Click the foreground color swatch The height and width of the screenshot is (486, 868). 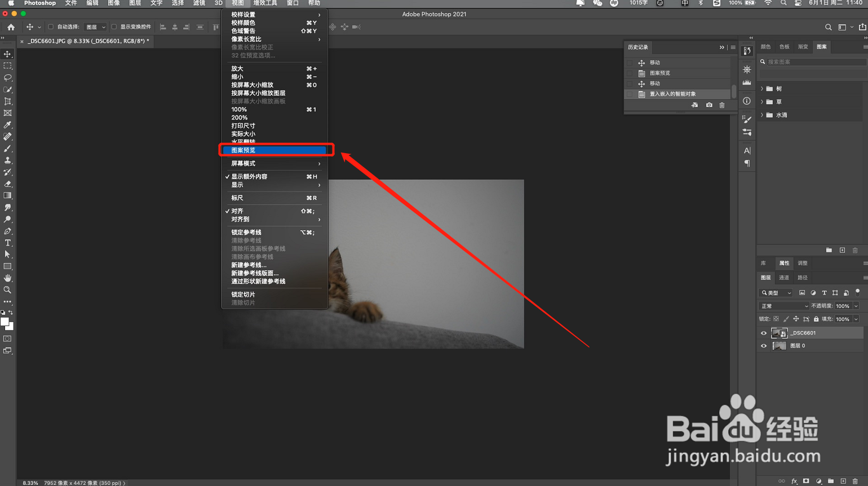click(x=5, y=322)
